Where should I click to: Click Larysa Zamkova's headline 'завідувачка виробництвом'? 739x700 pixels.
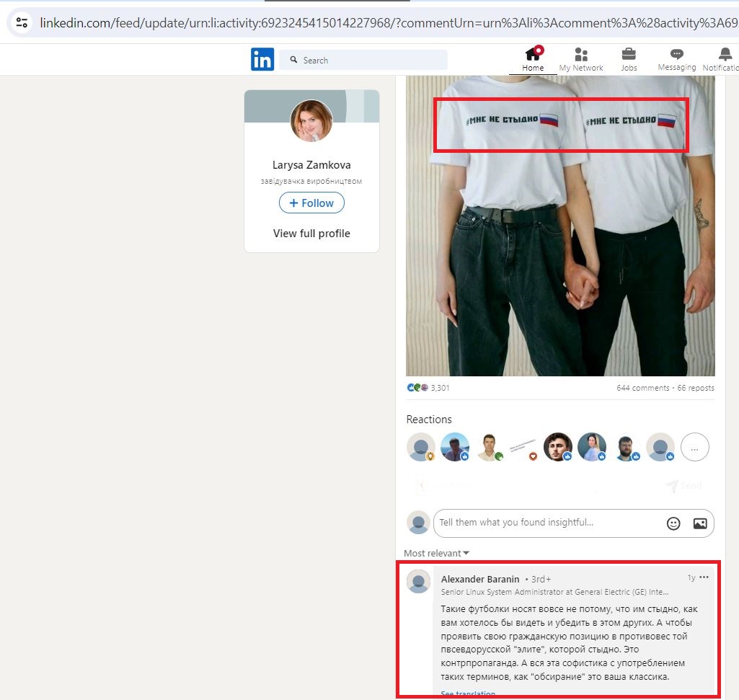coord(311,181)
